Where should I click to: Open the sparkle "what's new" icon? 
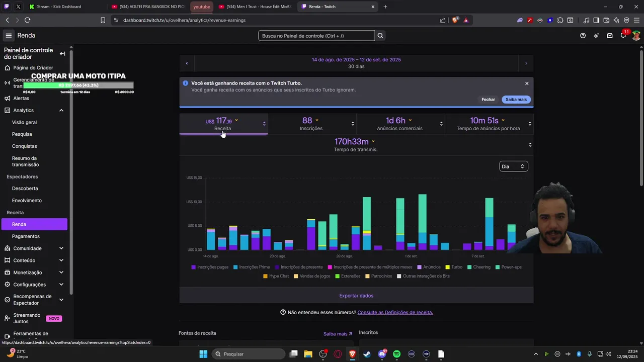(596, 36)
